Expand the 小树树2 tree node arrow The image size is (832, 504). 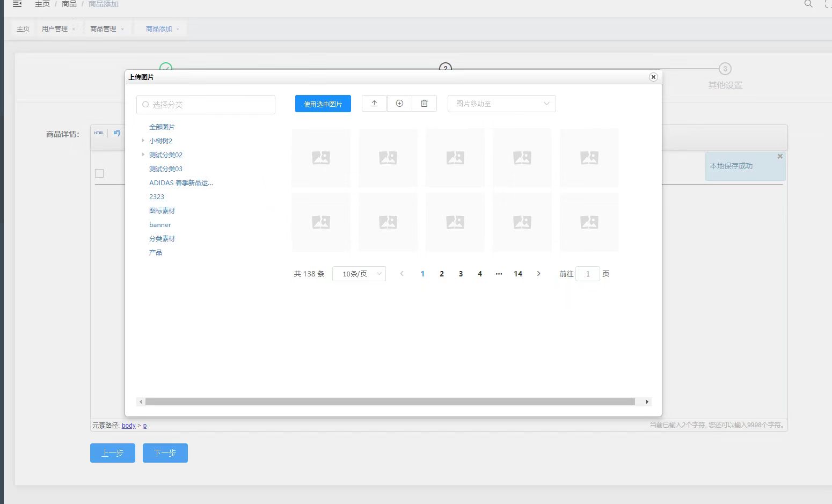[x=143, y=141]
